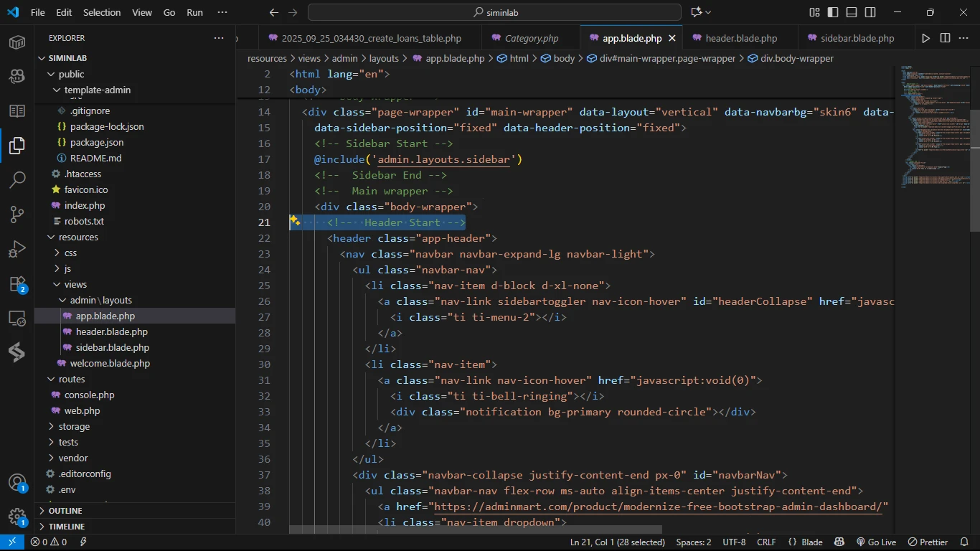The height and width of the screenshot is (551, 980).
Task: Open the Search view in activity bar
Action: (17, 180)
